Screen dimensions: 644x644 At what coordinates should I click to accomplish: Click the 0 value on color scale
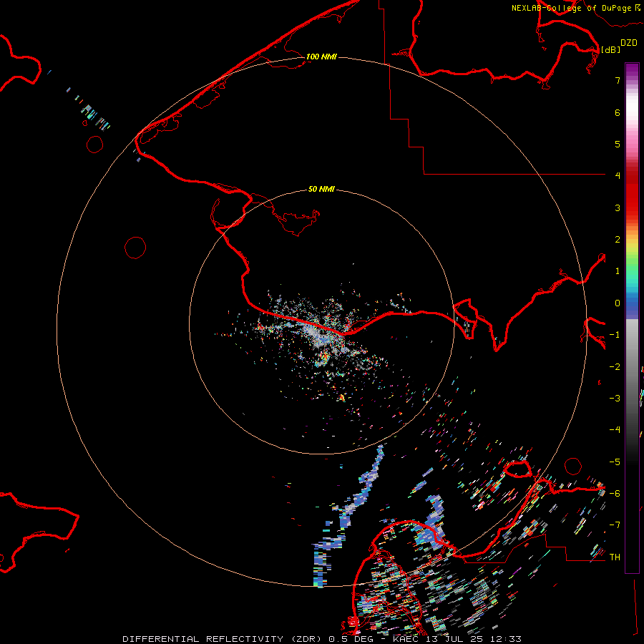618,303
